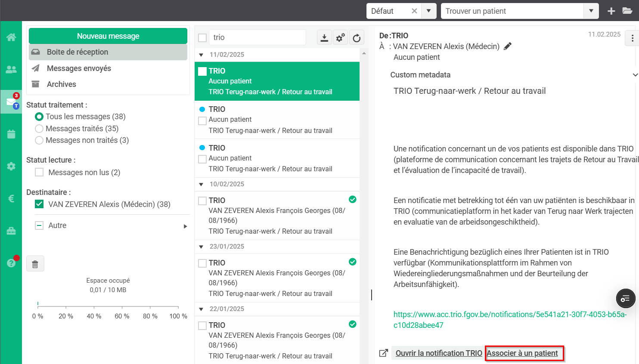
Task: Clear the Défaut selection with X
Action: coord(414,11)
